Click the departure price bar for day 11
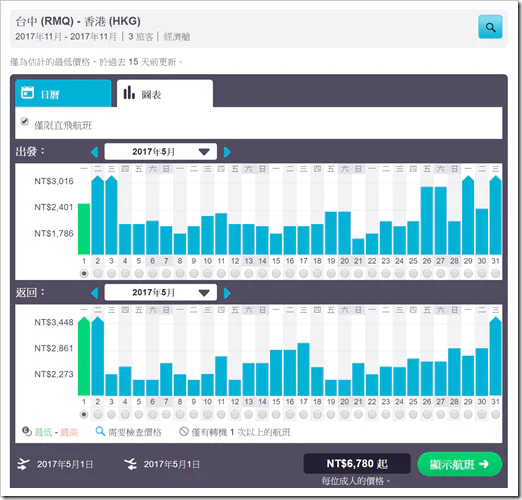 pos(221,234)
